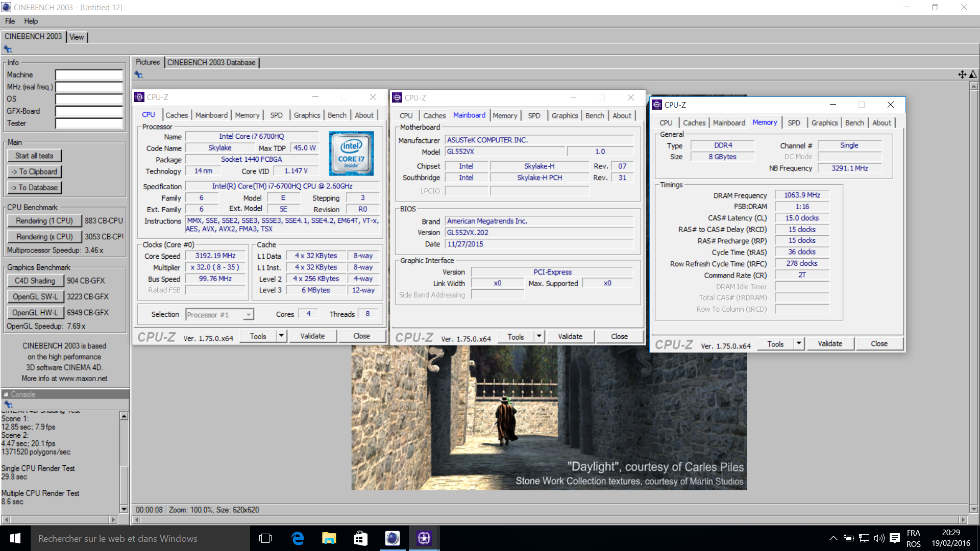Click the Windows search box
Image resolution: width=980 pixels, height=551 pixels.
(140, 538)
